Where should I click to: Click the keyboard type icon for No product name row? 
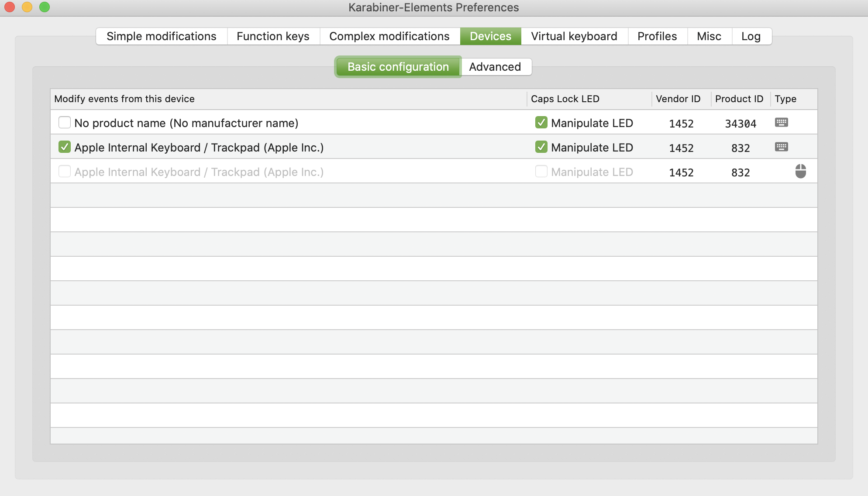tap(782, 122)
